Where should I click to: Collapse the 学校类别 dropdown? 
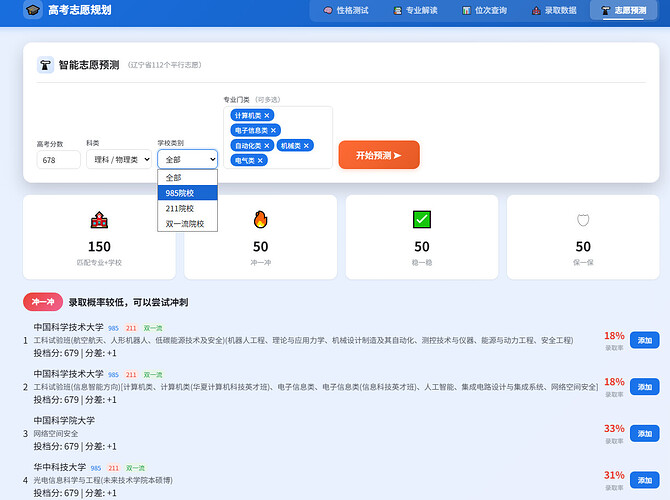(x=187, y=159)
